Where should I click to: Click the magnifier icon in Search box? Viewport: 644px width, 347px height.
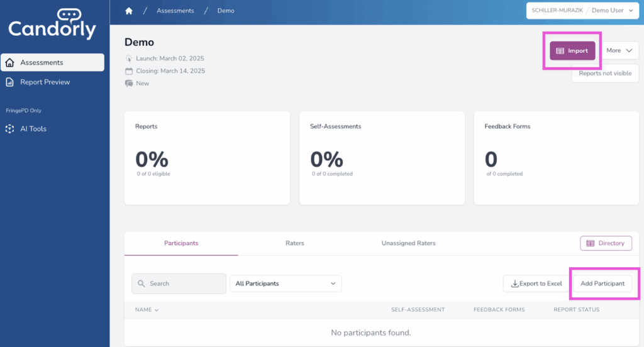[142, 284]
